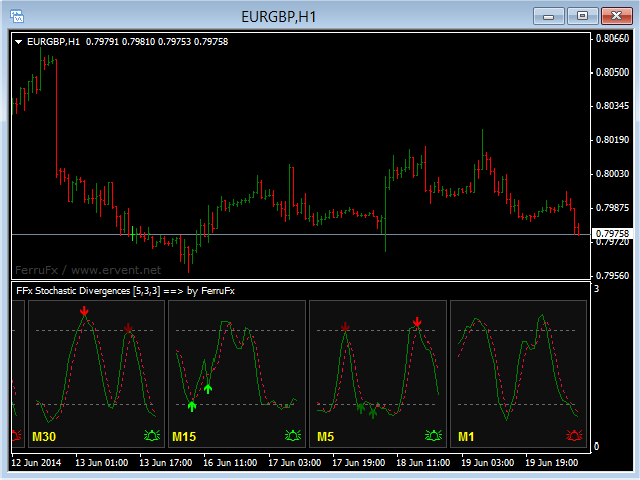Close the EURGBP,H1 chart window

[617, 16]
